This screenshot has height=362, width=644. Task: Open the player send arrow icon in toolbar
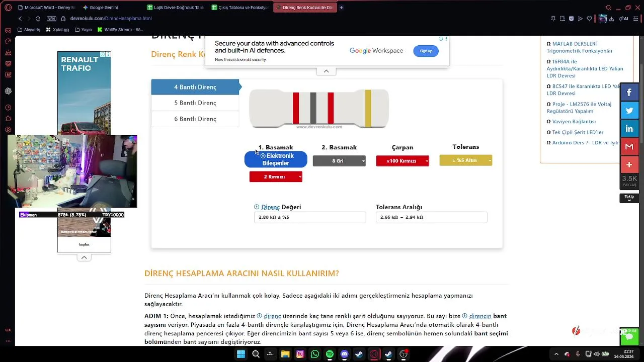click(580, 19)
